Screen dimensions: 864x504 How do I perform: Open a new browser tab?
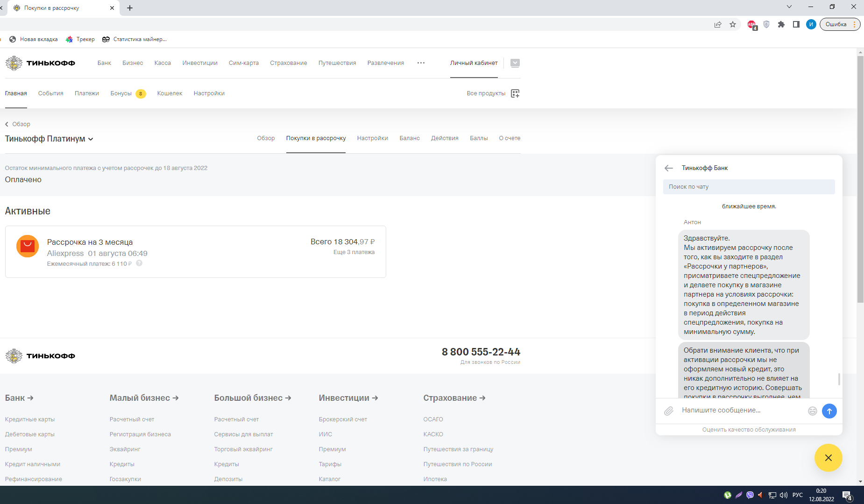click(x=130, y=8)
